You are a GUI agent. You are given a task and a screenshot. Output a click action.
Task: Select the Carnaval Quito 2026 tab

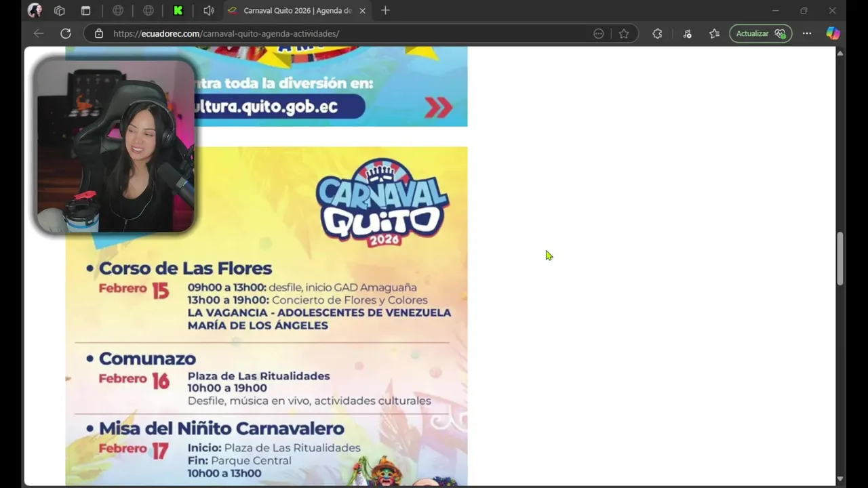coord(298,11)
